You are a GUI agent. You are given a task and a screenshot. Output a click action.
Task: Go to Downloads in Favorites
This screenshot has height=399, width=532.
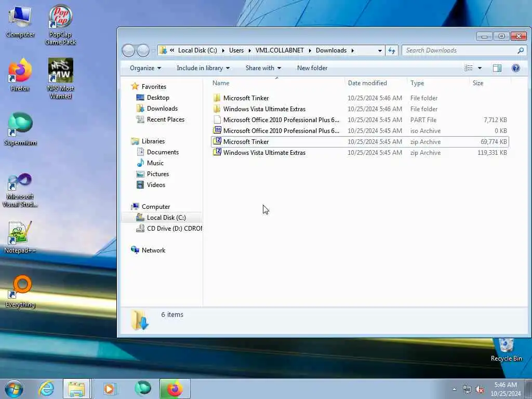click(157, 109)
